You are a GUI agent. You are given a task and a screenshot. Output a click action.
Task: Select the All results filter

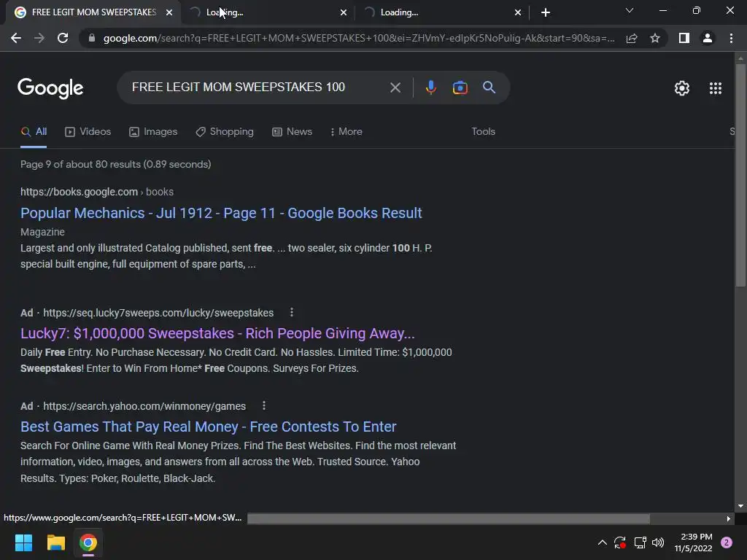point(34,131)
